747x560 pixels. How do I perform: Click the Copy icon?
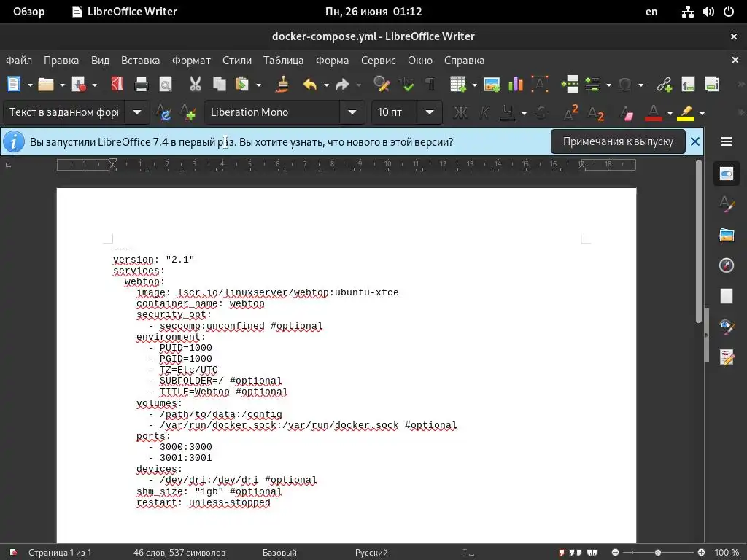pos(219,85)
